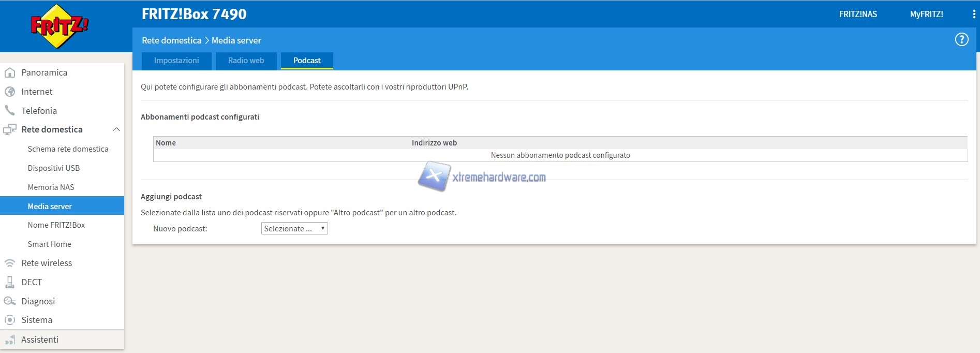980x353 pixels.
Task: Click the DECT handset icon
Action: 9,282
